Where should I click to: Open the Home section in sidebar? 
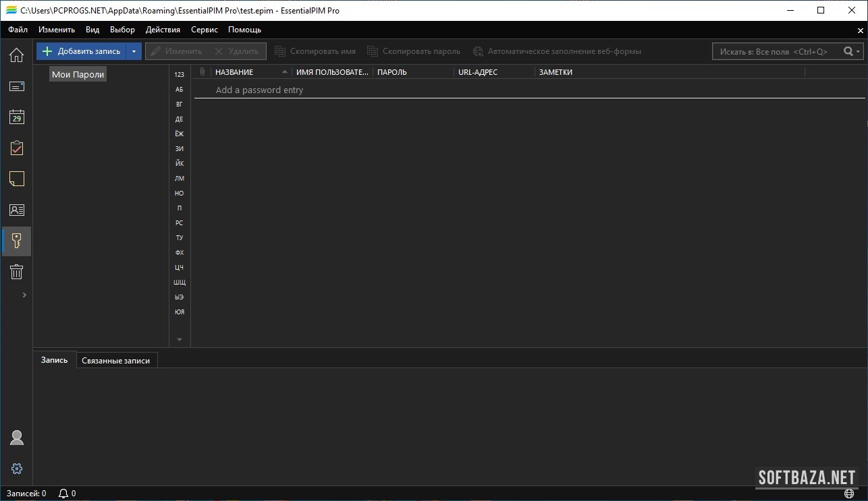click(16, 55)
